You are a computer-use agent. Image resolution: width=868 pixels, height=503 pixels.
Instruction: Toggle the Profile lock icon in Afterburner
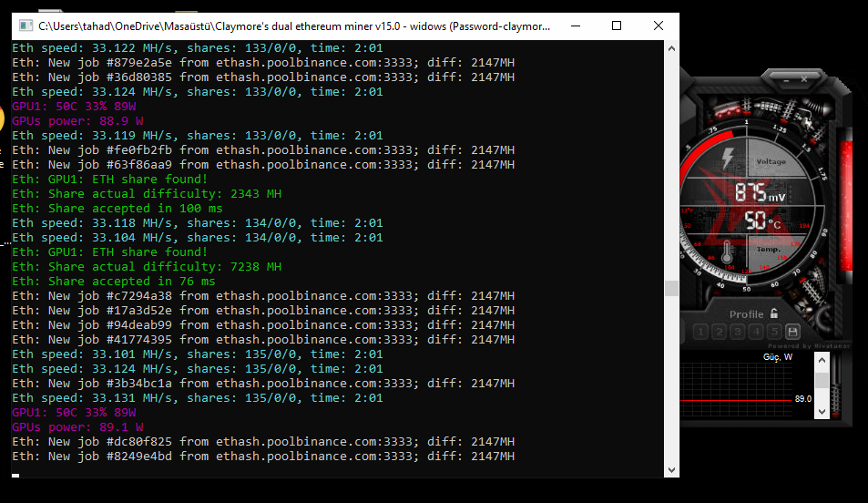coord(774,313)
